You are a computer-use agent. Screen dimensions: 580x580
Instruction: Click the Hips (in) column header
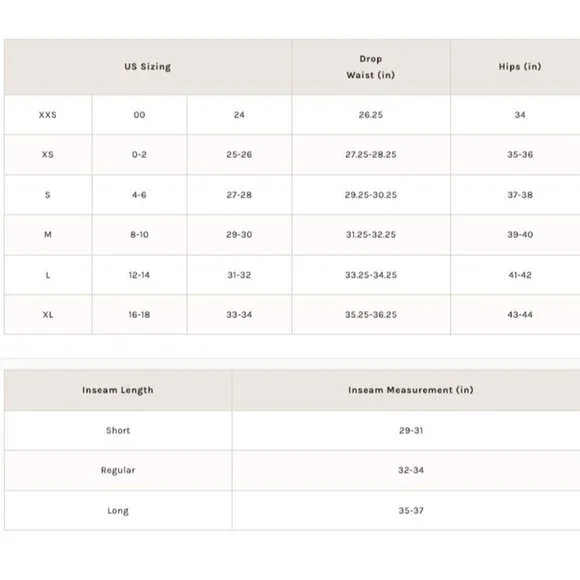tap(520, 67)
